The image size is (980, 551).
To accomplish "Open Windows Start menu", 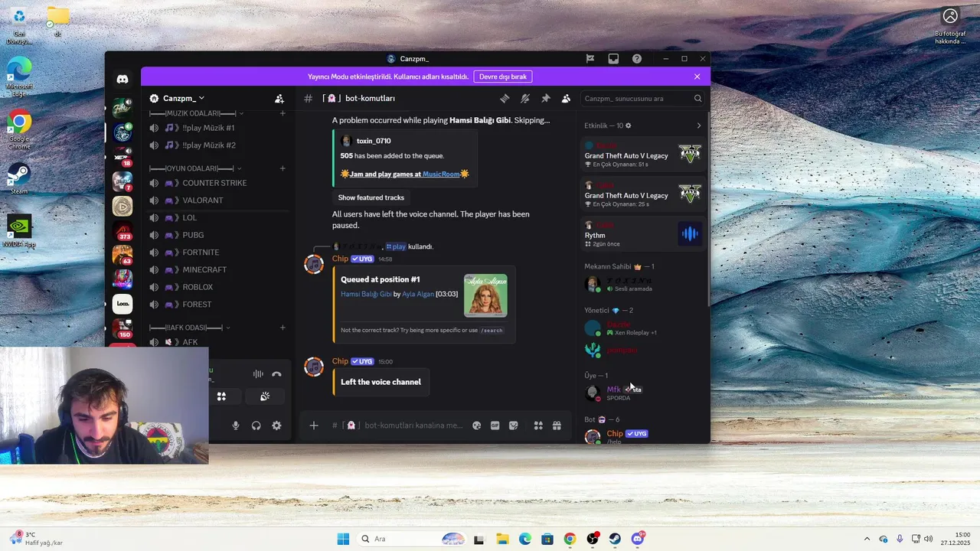I will click(343, 539).
